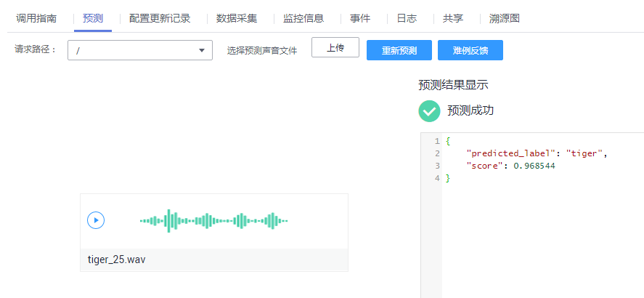Select the score value 0.968544
The image size is (644, 298).
pyautogui.click(x=534, y=166)
